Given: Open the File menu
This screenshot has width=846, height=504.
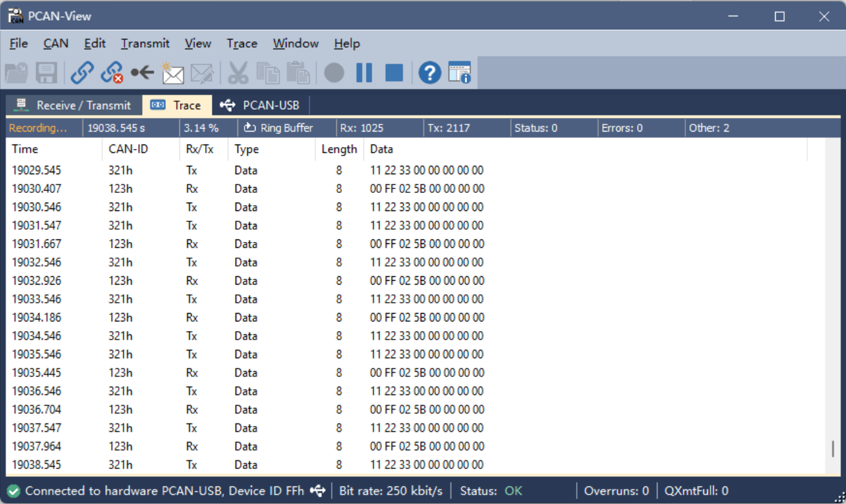Looking at the screenshot, I should point(19,43).
